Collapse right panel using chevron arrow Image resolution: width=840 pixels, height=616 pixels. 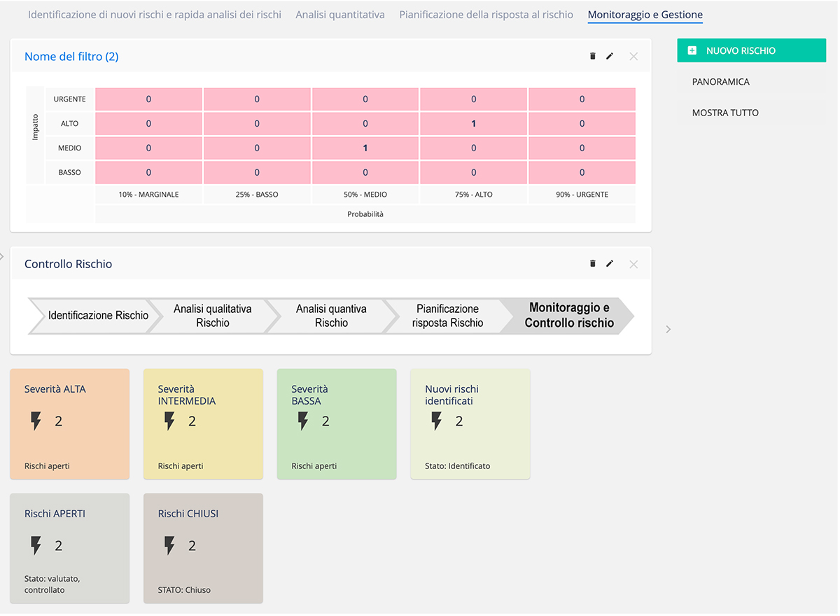click(x=668, y=329)
